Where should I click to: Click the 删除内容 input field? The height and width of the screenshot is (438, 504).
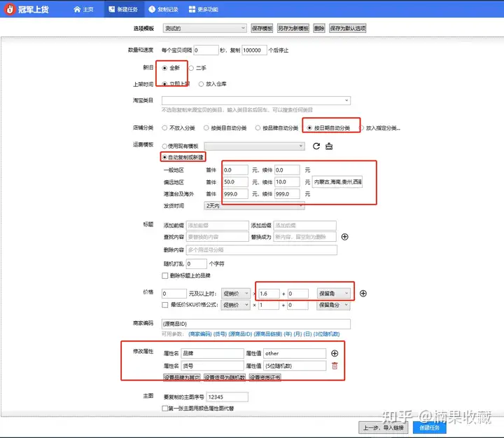(x=262, y=249)
